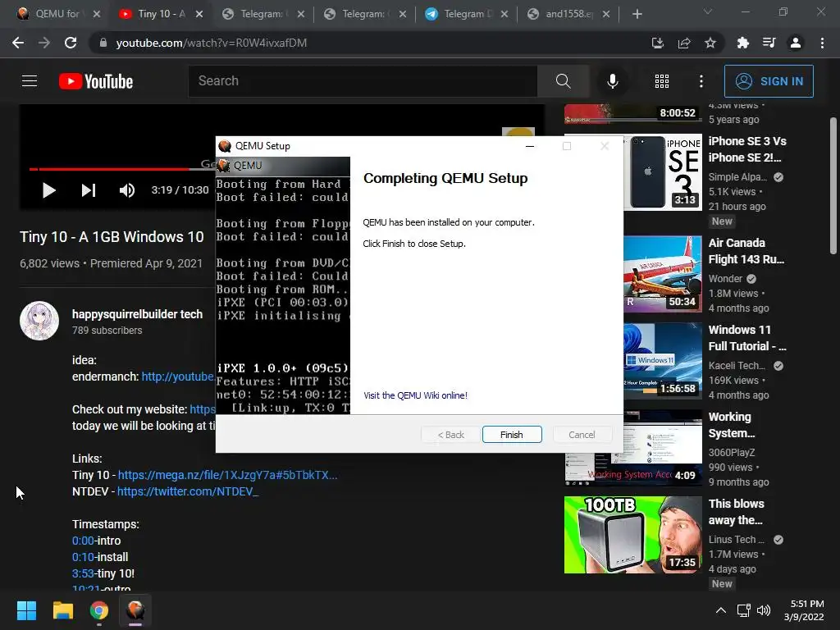Click the address bar URL
The width and height of the screenshot is (840, 630).
click(212, 43)
